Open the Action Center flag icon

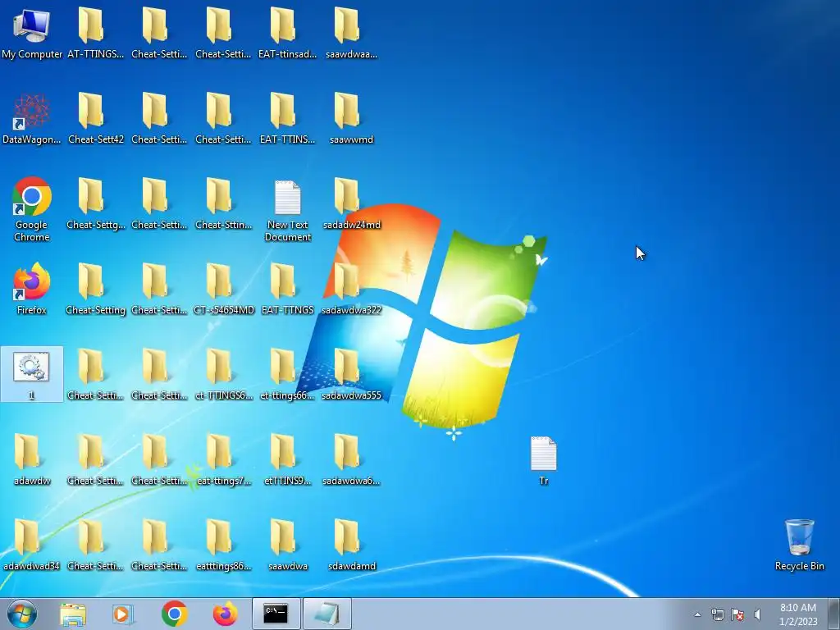click(737, 614)
